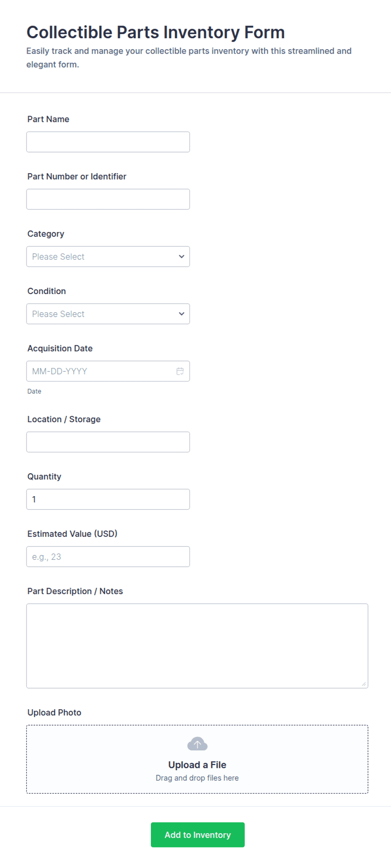The height and width of the screenshot is (868, 391).
Task: Click the Condition dropdown chevron arrow
Action: [x=182, y=314]
